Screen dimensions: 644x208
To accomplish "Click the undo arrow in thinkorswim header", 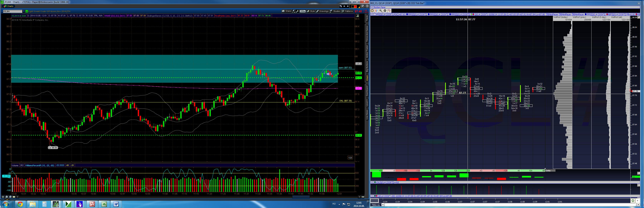I will pos(341,6).
